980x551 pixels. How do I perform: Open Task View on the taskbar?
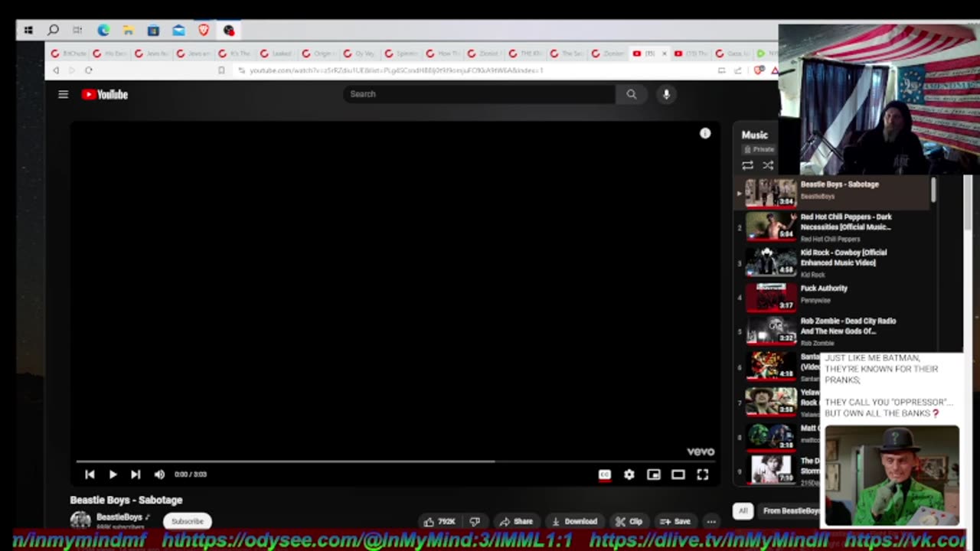click(x=77, y=31)
